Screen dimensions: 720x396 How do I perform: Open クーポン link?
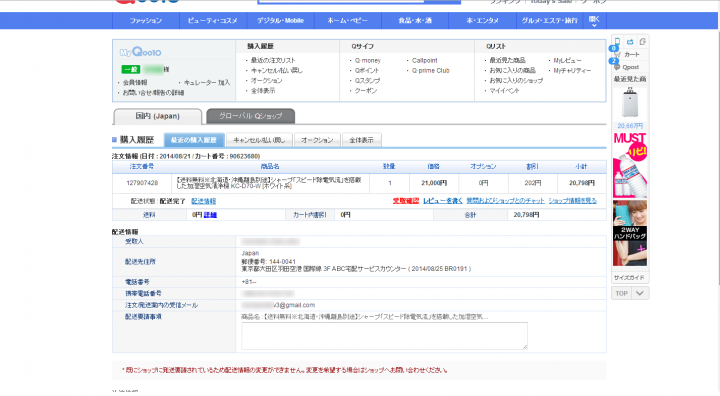(x=366, y=91)
